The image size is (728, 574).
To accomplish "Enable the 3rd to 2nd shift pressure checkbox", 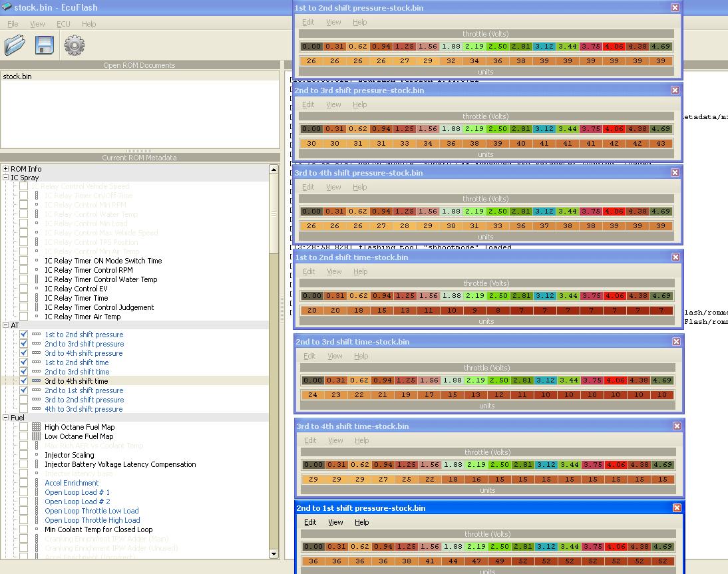I will pyautogui.click(x=24, y=400).
